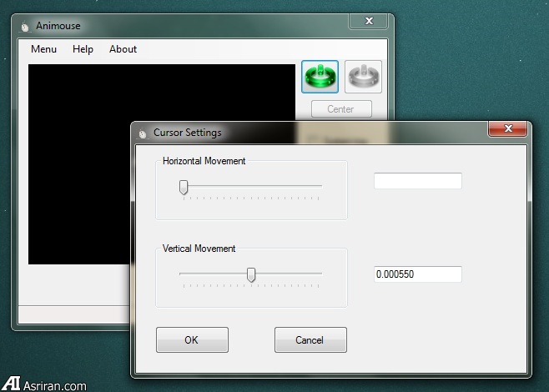Click the green power-on icon

319,78
